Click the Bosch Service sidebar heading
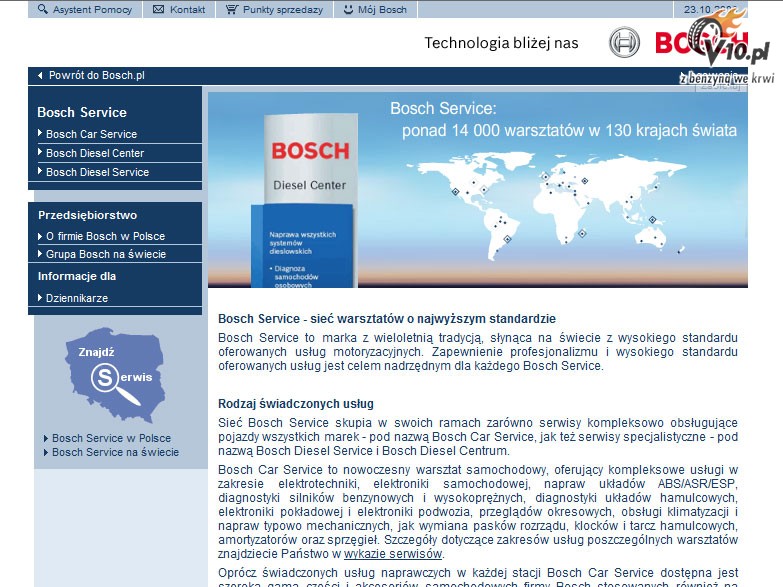 pos(82,112)
